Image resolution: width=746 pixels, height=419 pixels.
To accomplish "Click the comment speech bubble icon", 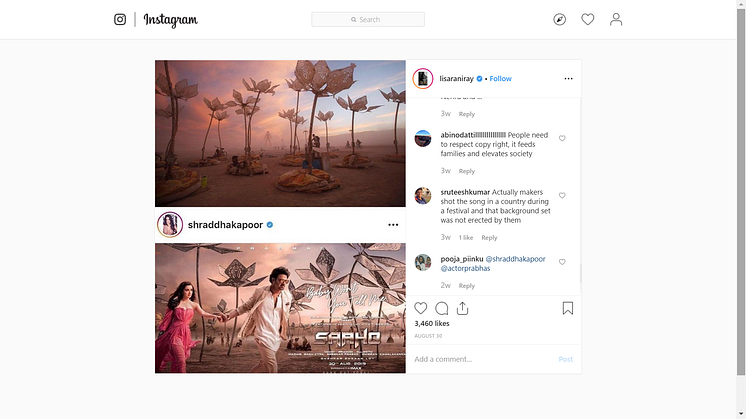I will 442,309.
